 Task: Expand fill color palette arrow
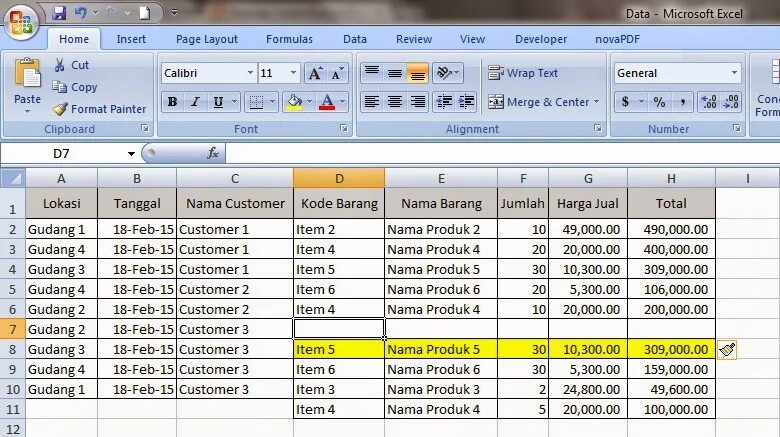click(x=309, y=102)
